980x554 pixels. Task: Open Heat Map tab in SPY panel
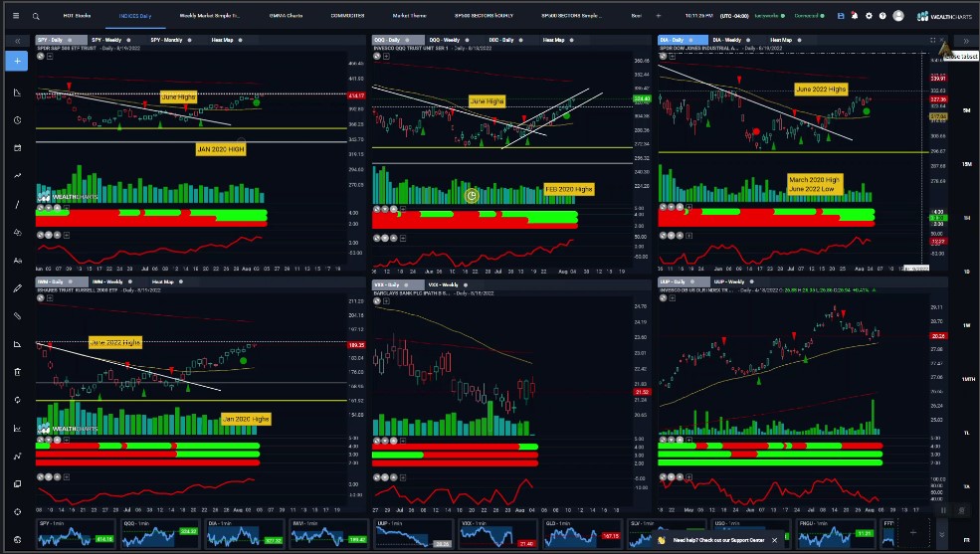[x=222, y=40]
